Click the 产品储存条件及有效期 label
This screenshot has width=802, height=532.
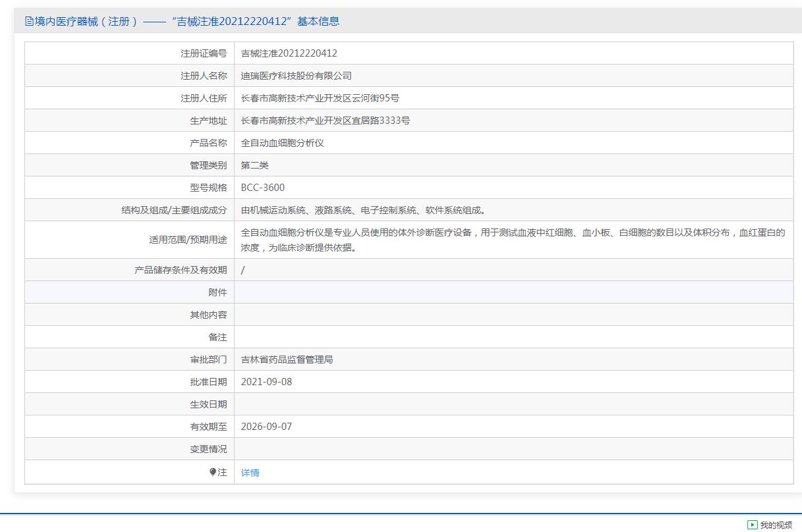coord(181,270)
